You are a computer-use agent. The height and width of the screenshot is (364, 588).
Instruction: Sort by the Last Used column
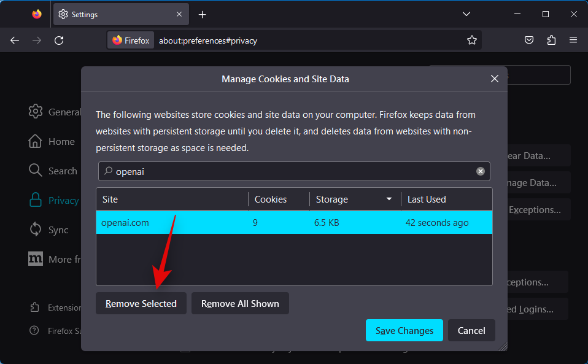(446, 199)
